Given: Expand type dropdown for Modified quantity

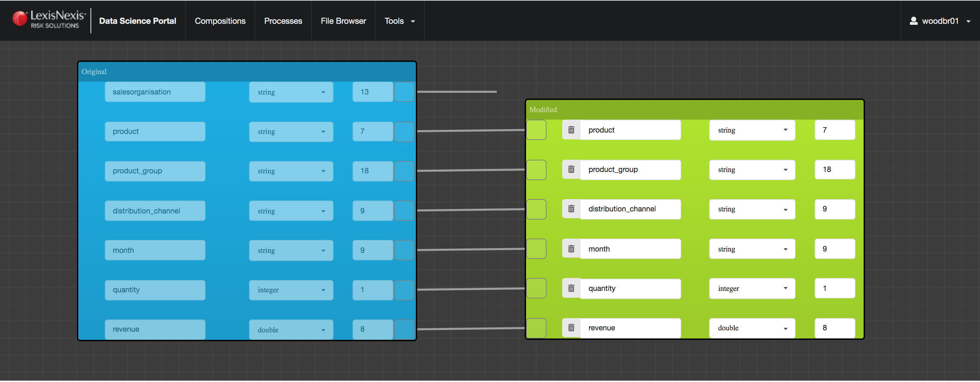Looking at the screenshot, I should pyautogui.click(x=752, y=289).
